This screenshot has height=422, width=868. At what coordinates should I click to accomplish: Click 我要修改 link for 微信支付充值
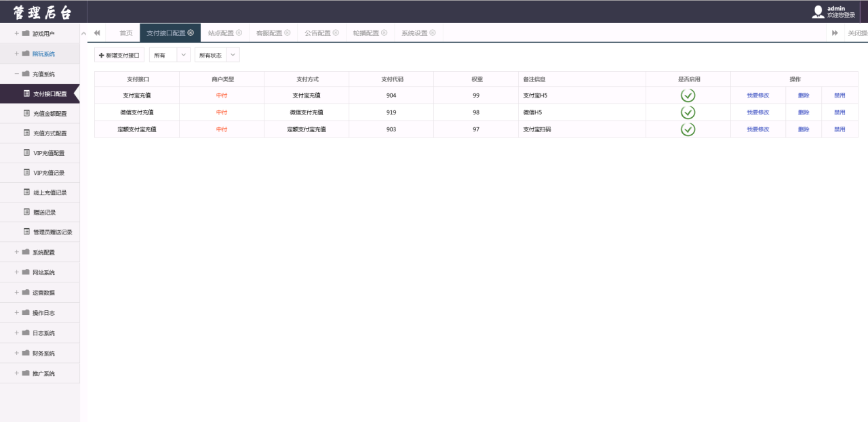pos(759,112)
